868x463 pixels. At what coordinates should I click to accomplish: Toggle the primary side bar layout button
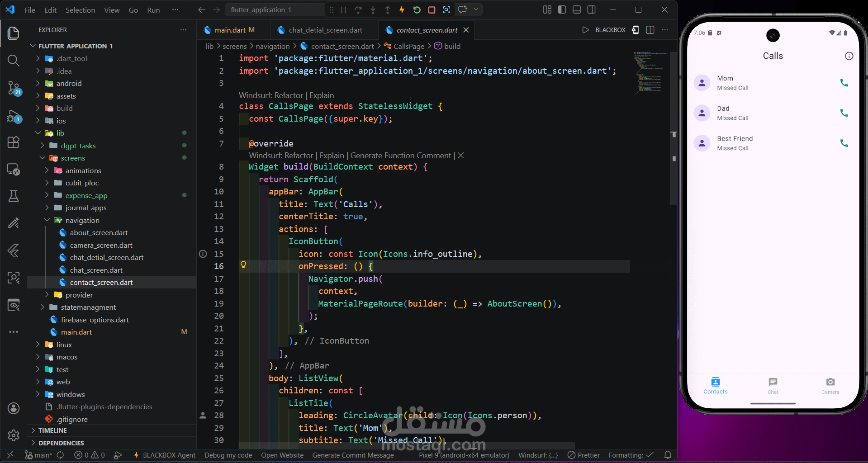pos(562,10)
